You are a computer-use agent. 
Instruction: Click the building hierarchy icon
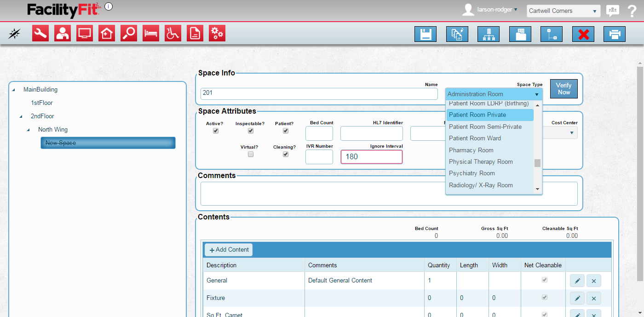(x=489, y=35)
